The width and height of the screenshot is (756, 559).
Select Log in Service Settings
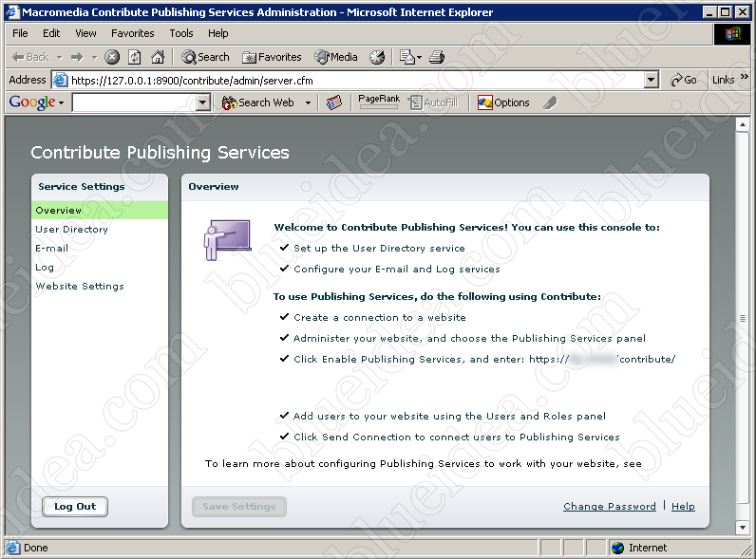point(45,268)
